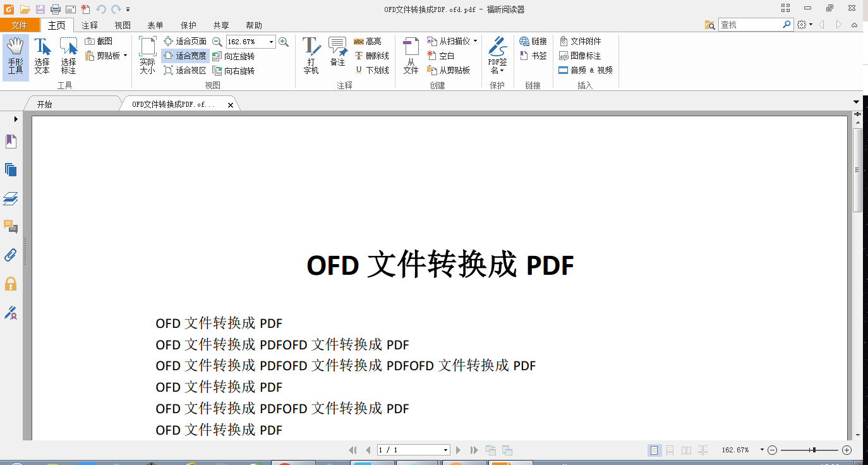Open the attachments paperclip panel
Viewport: 868px width, 465px height.
coord(11,255)
